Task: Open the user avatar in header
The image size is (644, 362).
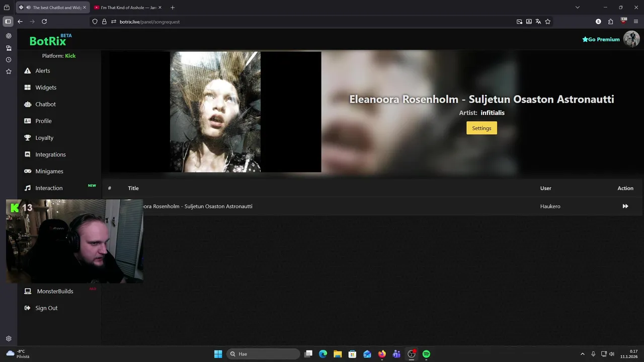Action: 631,39
